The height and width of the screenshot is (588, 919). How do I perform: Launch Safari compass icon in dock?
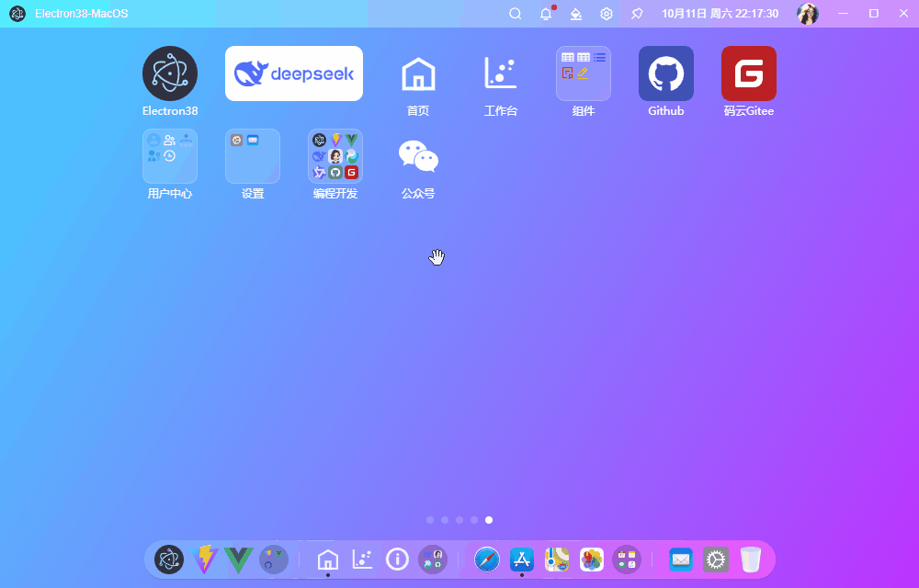click(486, 560)
